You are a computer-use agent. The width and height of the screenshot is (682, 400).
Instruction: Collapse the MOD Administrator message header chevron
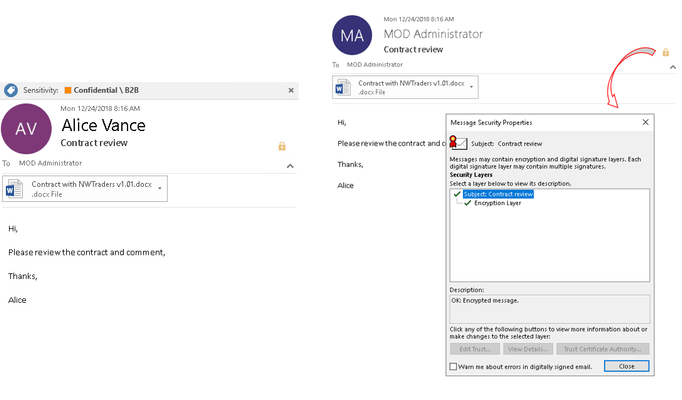coord(672,67)
